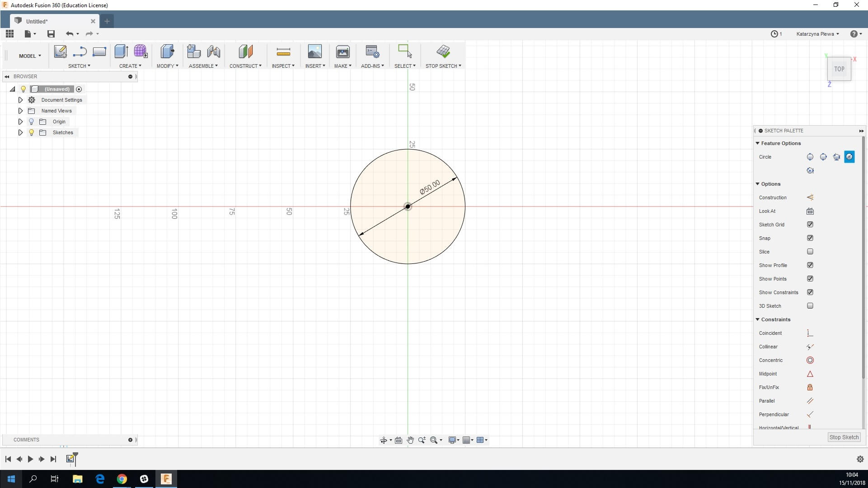The width and height of the screenshot is (868, 488).
Task: Uncheck the Sketch Grid checkbox
Action: pos(810,225)
